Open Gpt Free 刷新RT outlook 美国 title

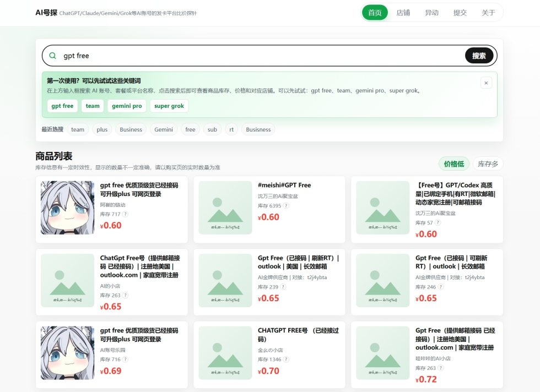(x=298, y=262)
